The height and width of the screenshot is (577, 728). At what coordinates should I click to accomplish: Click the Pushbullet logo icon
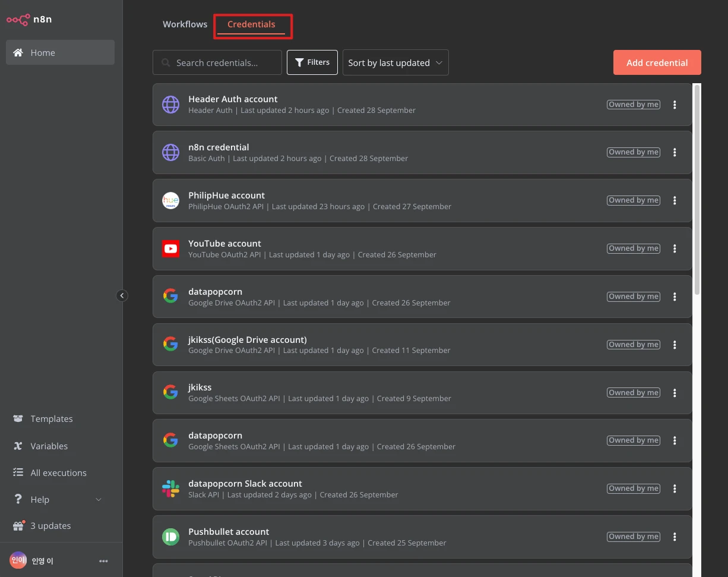click(x=170, y=537)
